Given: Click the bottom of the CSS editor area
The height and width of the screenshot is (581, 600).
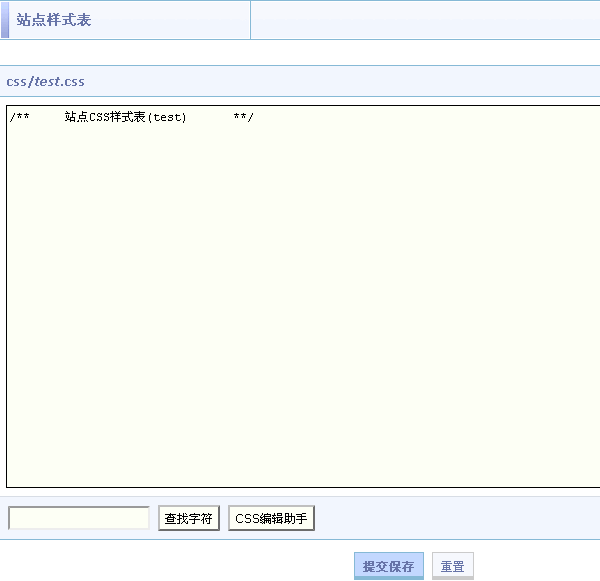Looking at the screenshot, I should point(300,470).
